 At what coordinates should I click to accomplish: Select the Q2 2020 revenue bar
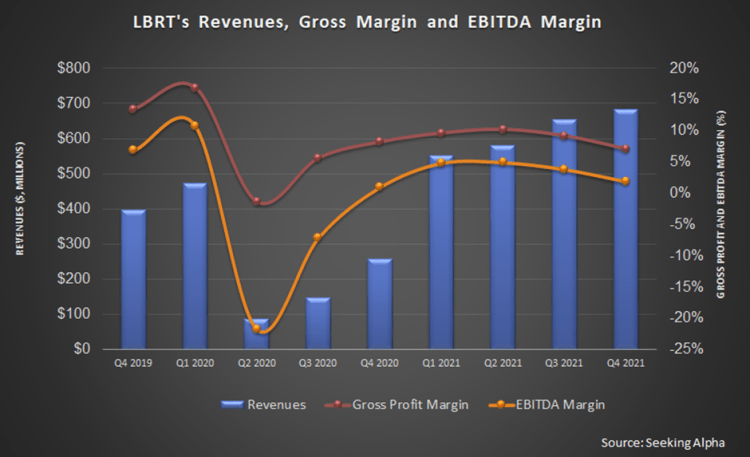256,335
